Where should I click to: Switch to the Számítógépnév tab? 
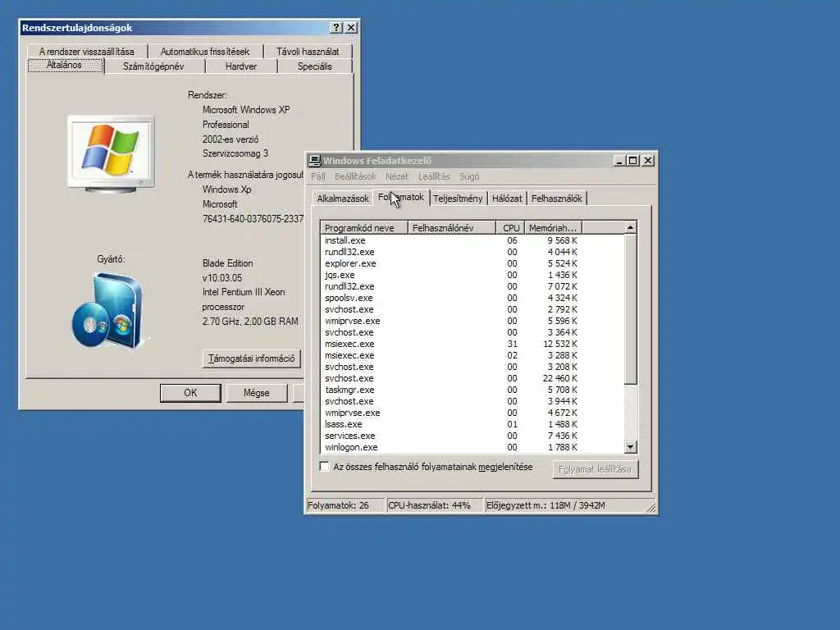point(153,66)
